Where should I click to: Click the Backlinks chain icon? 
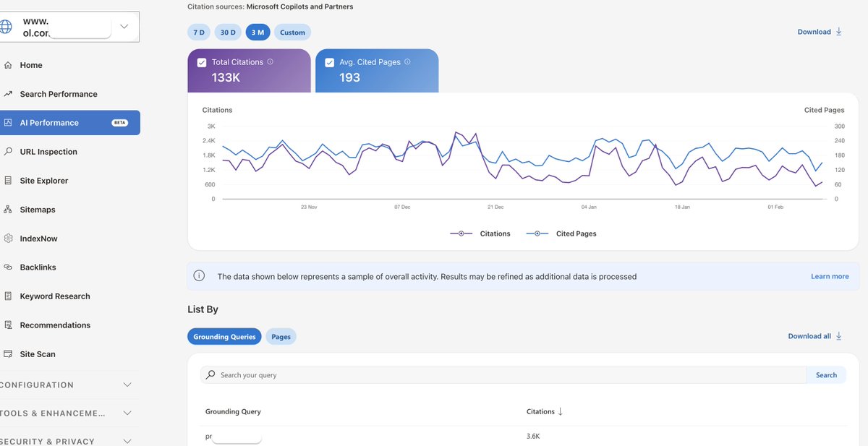pyautogui.click(x=8, y=267)
